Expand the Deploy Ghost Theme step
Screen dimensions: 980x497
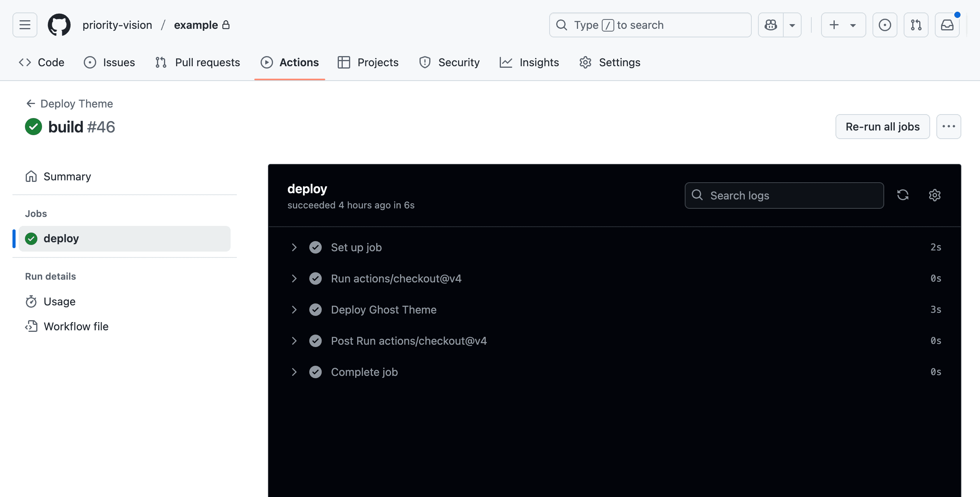[x=294, y=309]
